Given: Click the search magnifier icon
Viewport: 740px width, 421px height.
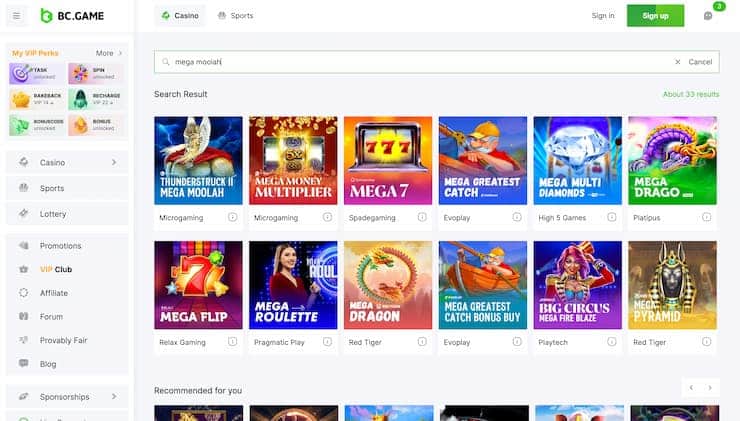Looking at the screenshot, I should (166, 62).
